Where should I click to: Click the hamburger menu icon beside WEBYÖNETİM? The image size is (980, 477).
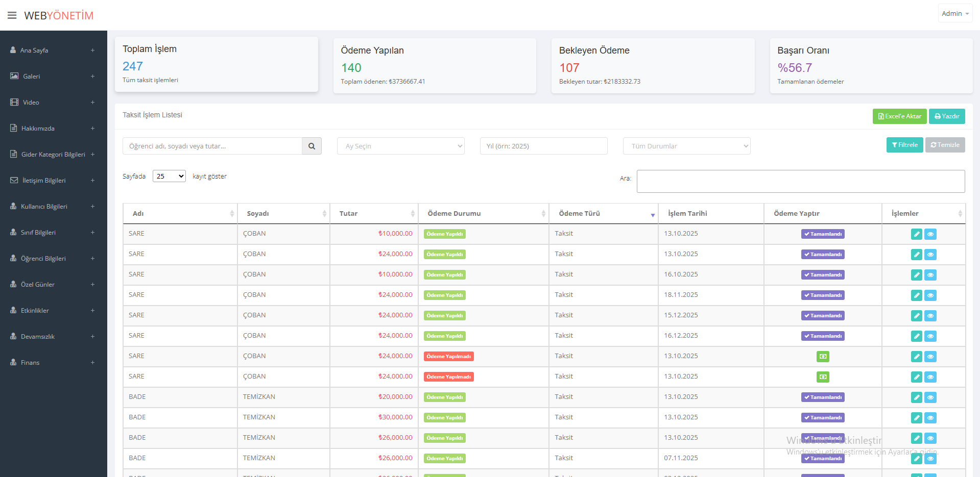pos(12,15)
